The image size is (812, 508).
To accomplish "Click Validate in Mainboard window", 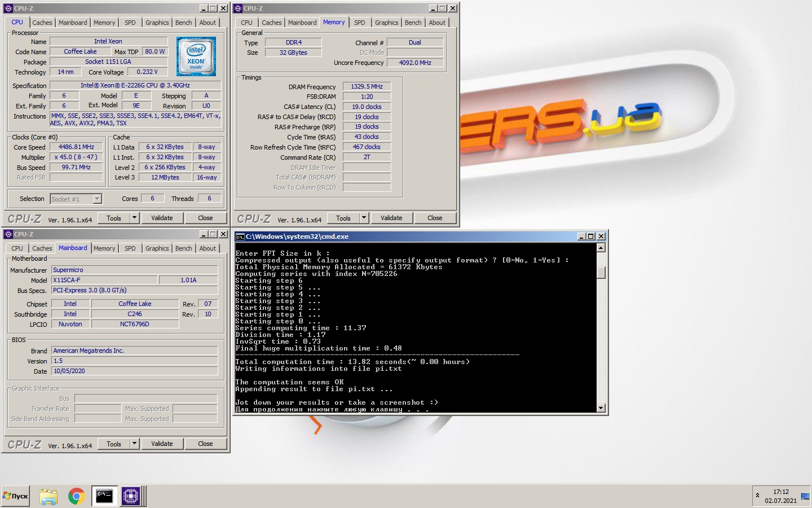I will (x=162, y=444).
